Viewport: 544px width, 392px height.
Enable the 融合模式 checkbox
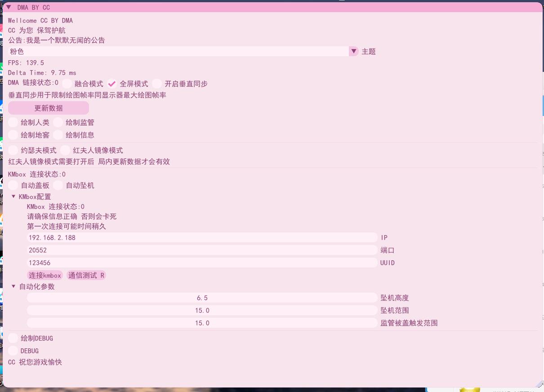pyautogui.click(x=67, y=84)
